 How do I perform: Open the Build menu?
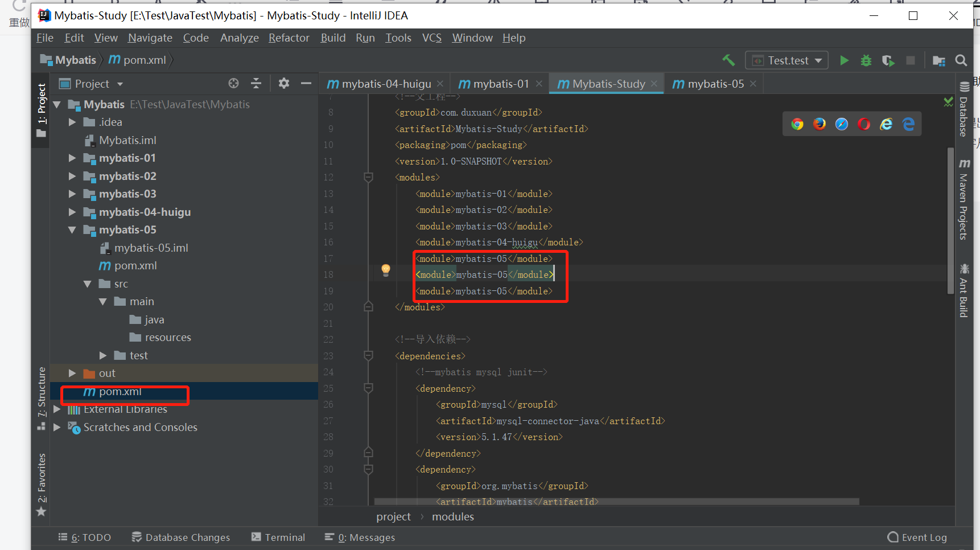tap(333, 38)
